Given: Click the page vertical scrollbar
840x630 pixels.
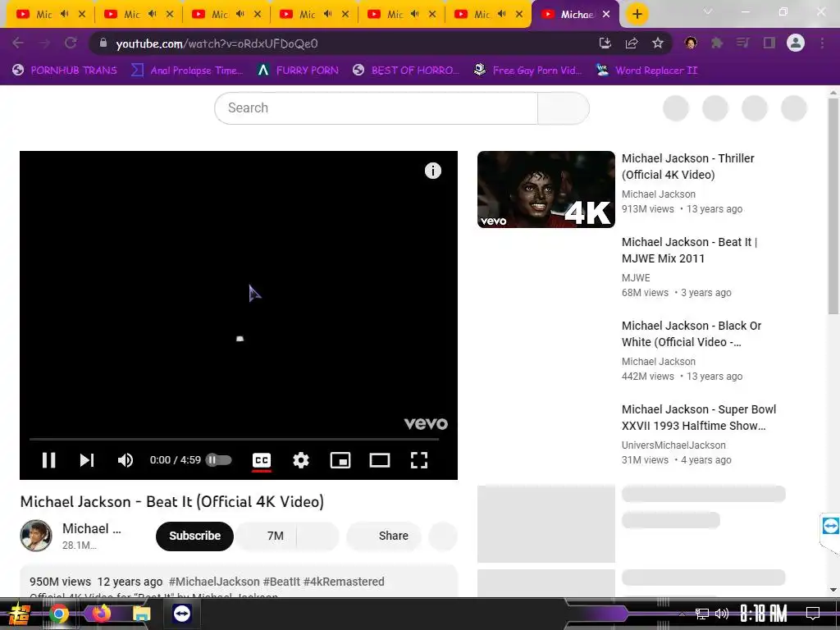Looking at the screenshot, I should click(x=833, y=206).
